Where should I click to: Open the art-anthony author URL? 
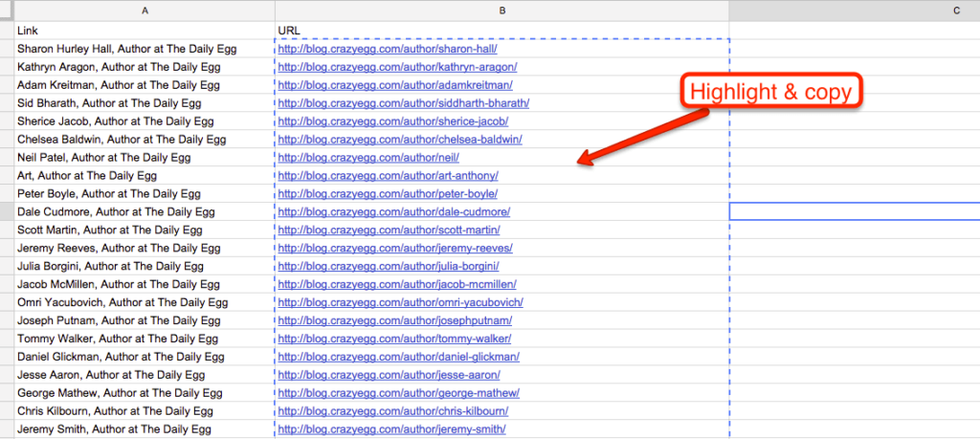[x=389, y=175]
